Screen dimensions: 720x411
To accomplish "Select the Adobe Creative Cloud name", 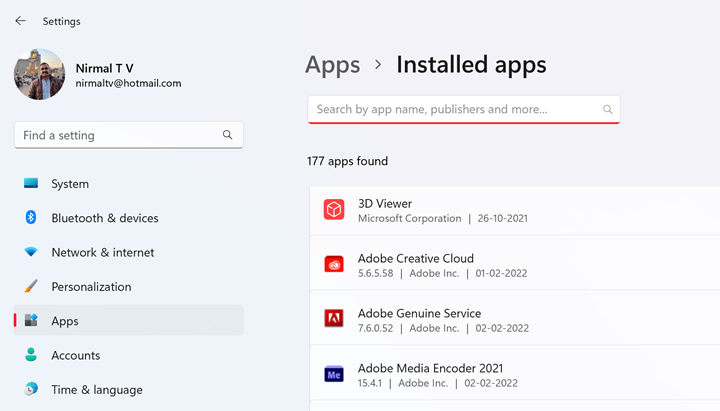I will point(416,259).
